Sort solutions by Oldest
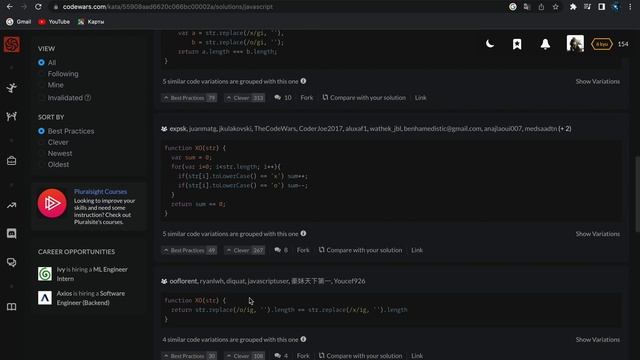Image resolution: width=640 pixels, height=360 pixels. [58, 164]
